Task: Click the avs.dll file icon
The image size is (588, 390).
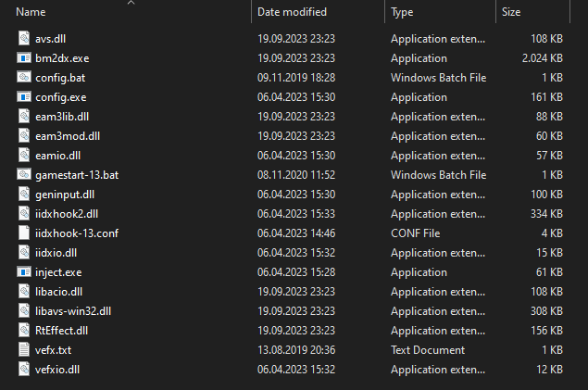Action: click(25, 39)
